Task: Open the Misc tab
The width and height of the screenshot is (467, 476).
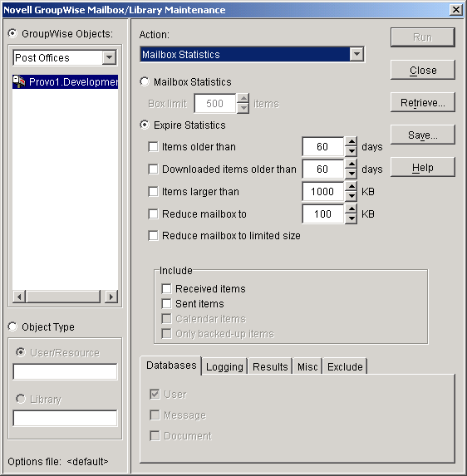Action: point(307,366)
